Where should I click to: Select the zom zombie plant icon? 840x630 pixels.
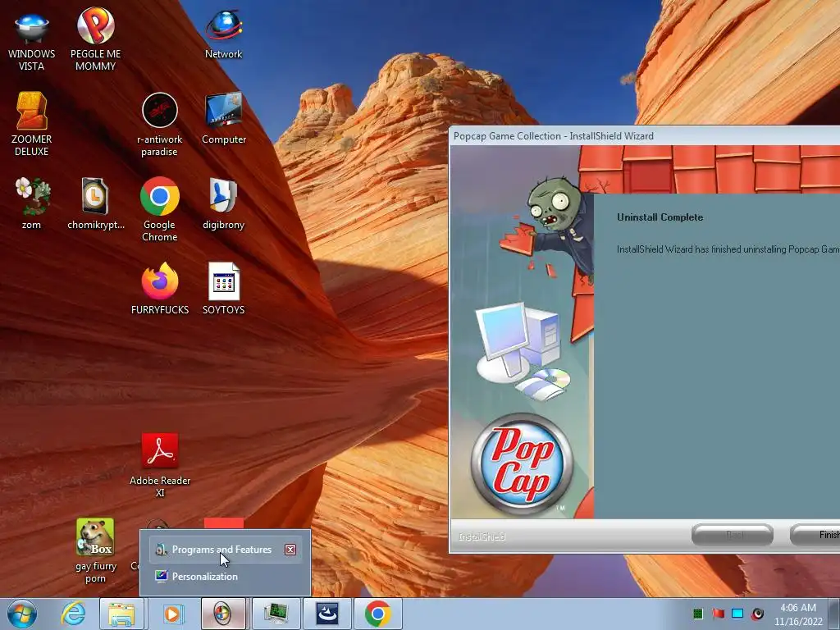coord(32,203)
